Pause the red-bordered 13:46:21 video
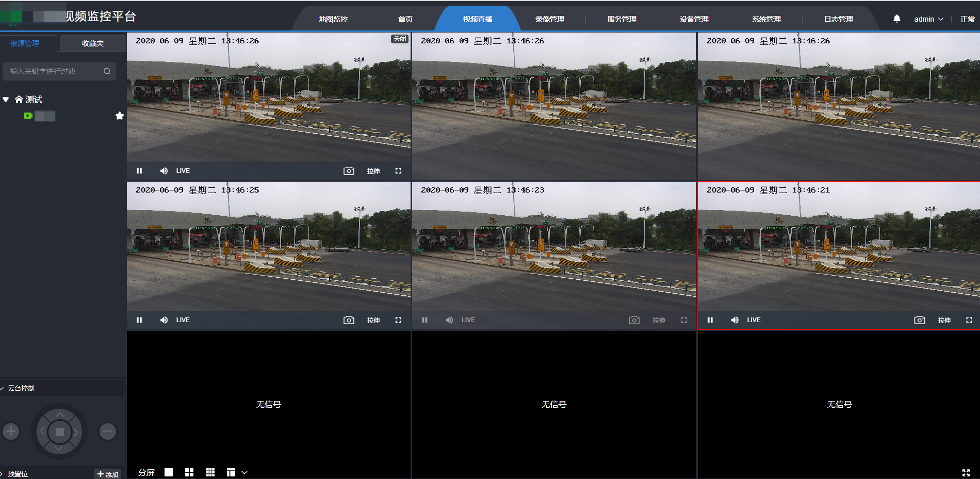The height and width of the screenshot is (479, 980). pyautogui.click(x=710, y=320)
